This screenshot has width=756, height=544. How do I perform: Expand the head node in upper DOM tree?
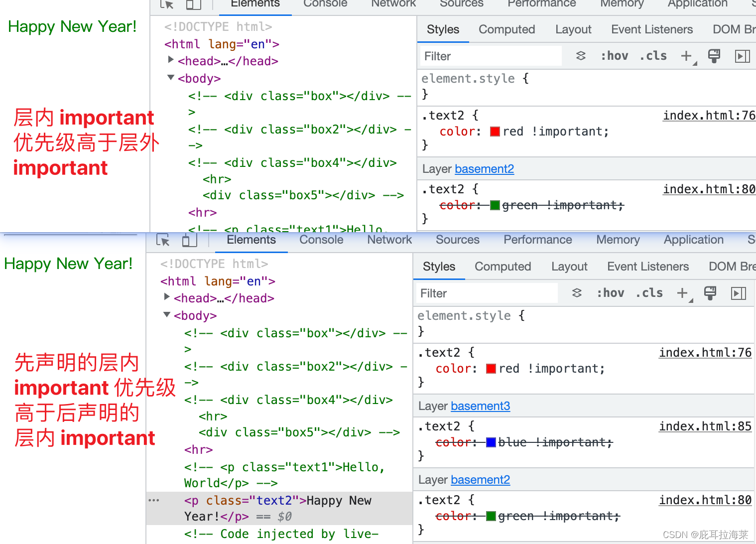[171, 60]
